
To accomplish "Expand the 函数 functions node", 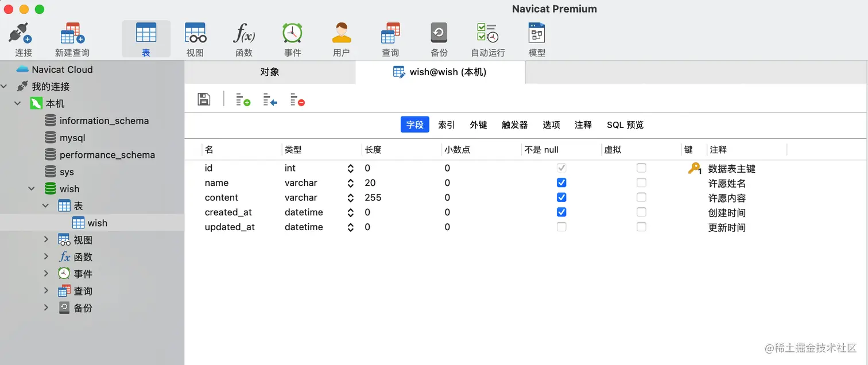I will pos(46,257).
